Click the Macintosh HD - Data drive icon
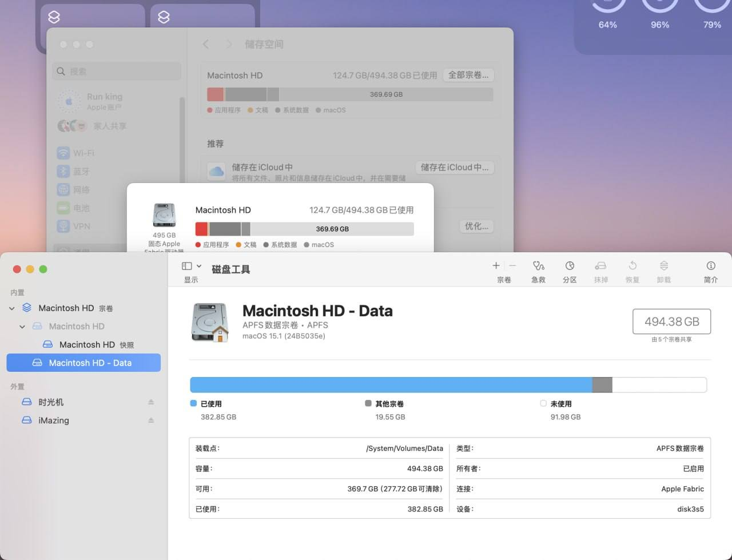This screenshot has height=560, width=732. [210, 323]
